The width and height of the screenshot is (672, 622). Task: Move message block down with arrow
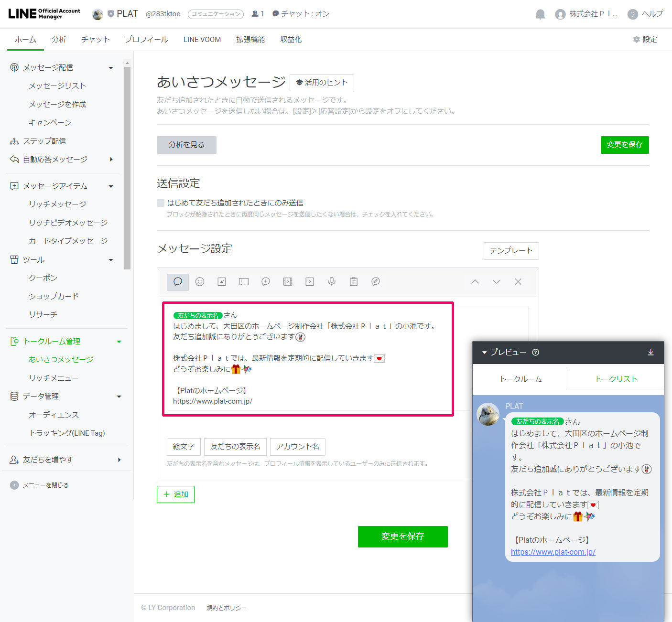[x=497, y=282]
